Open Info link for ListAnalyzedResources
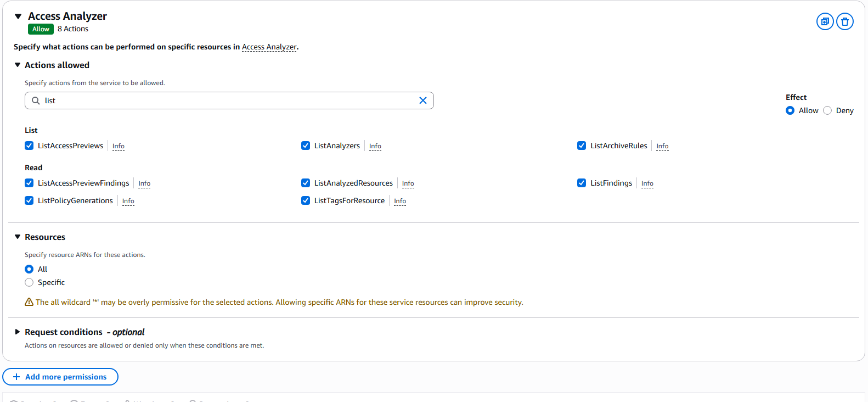868x402 pixels. 408,183
